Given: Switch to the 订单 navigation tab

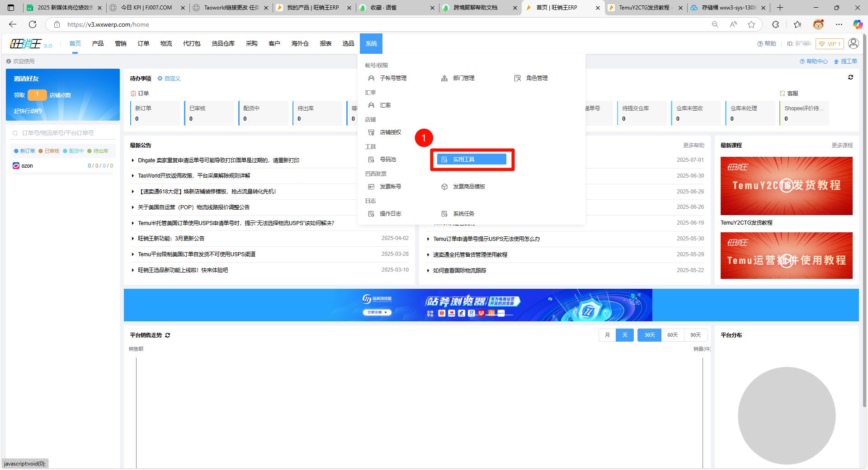Looking at the screenshot, I should pyautogui.click(x=143, y=43).
